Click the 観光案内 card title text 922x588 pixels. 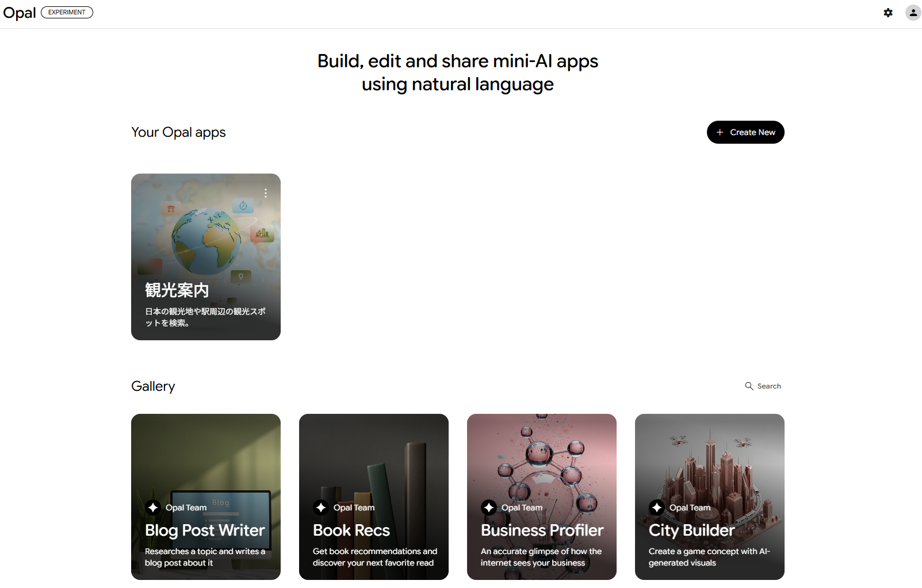[x=177, y=290]
